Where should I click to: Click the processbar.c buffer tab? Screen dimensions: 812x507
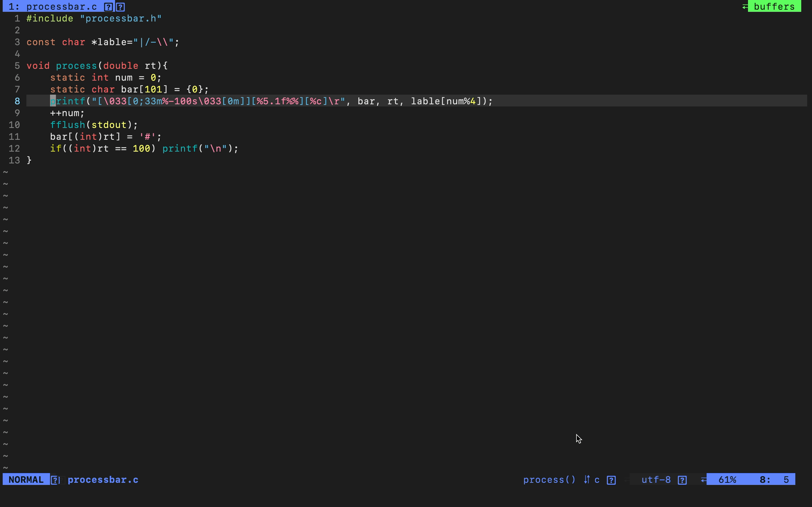point(61,7)
